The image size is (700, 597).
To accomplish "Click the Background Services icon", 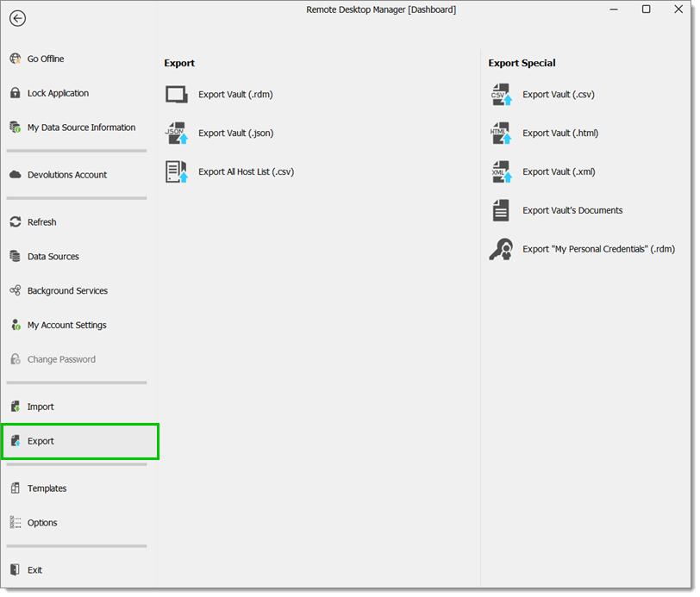I will (16, 290).
